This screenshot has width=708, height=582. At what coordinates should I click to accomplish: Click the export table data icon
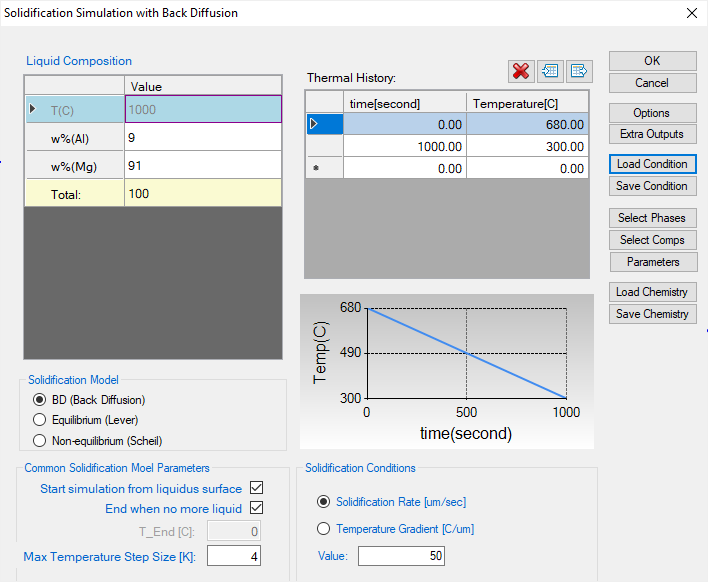tap(580, 71)
